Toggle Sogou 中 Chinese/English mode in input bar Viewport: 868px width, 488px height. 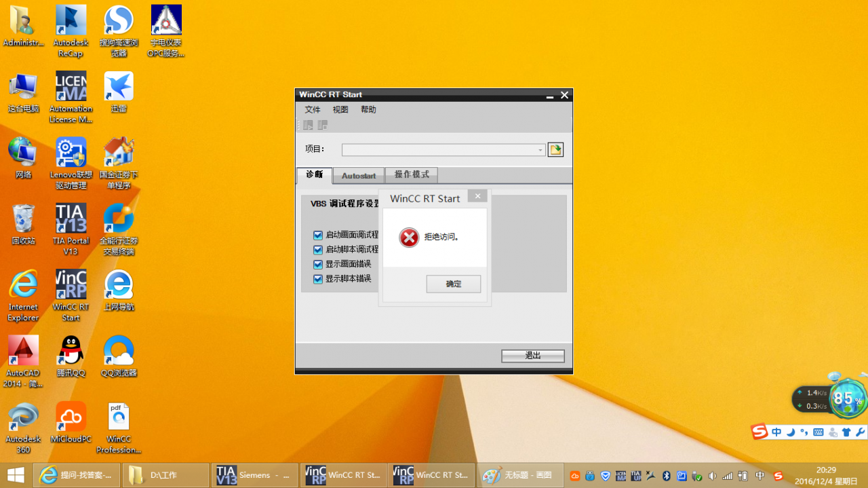[x=776, y=432]
